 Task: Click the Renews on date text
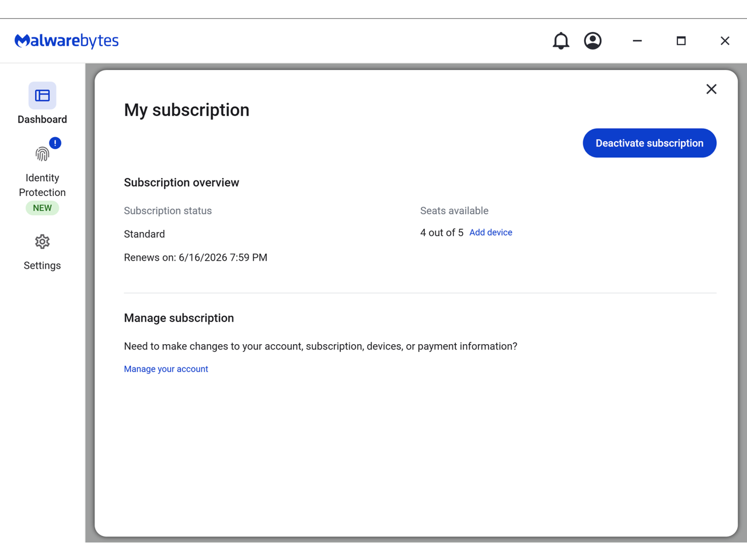(196, 257)
